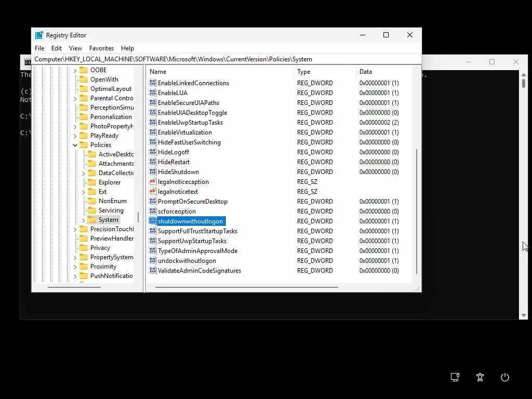Click the folder icon of the Policies key
This screenshot has width=532, height=399.
[84, 144]
